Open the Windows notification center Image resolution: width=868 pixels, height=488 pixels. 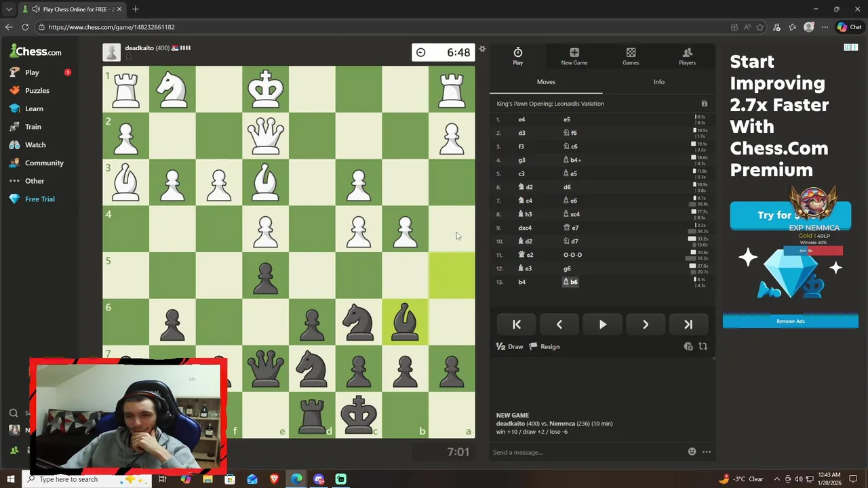853,479
